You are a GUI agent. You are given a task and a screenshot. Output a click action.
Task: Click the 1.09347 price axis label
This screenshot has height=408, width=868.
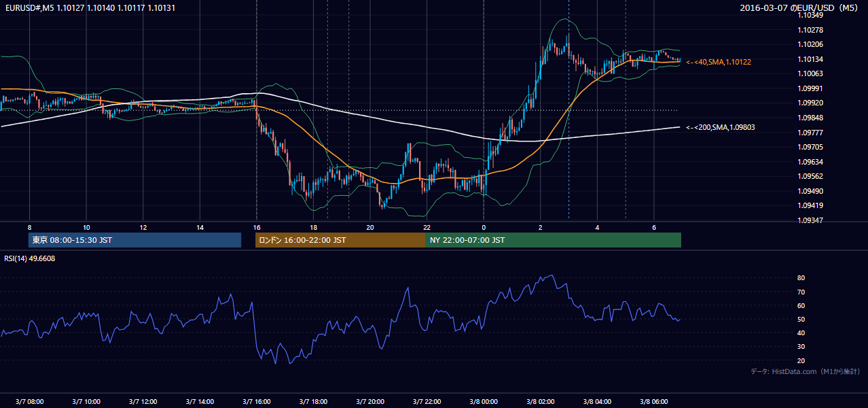click(810, 220)
